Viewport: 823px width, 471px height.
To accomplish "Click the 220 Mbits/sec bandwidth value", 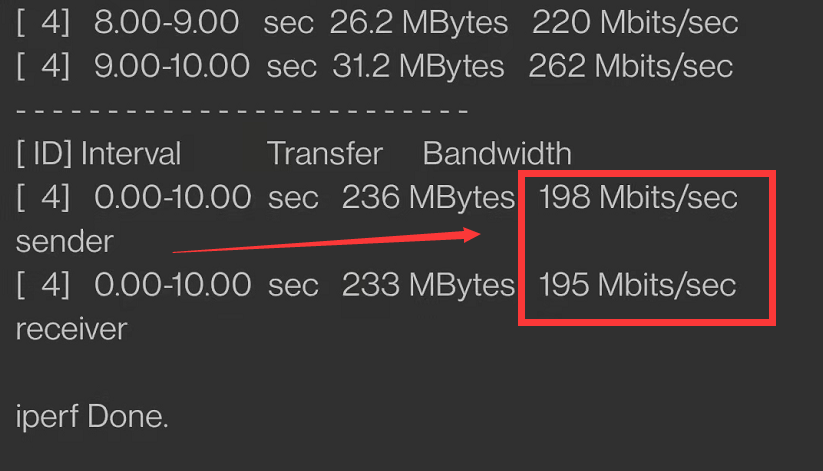I will (x=635, y=22).
